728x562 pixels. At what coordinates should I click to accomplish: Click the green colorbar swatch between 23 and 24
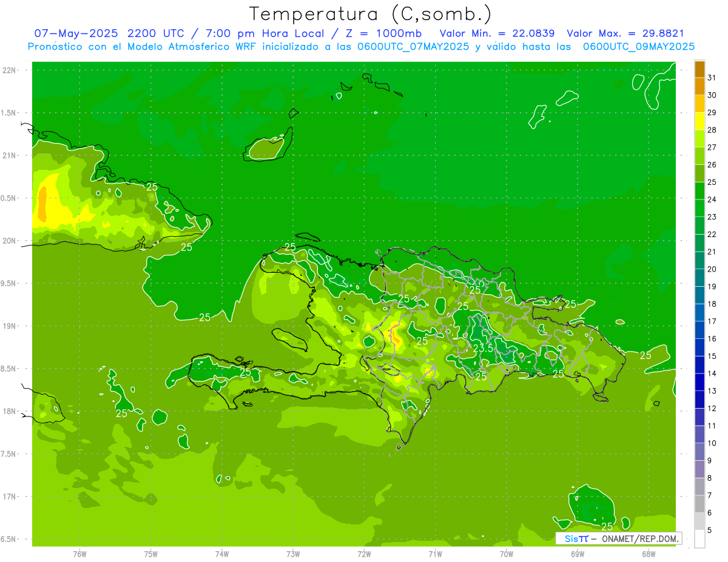tap(699, 209)
